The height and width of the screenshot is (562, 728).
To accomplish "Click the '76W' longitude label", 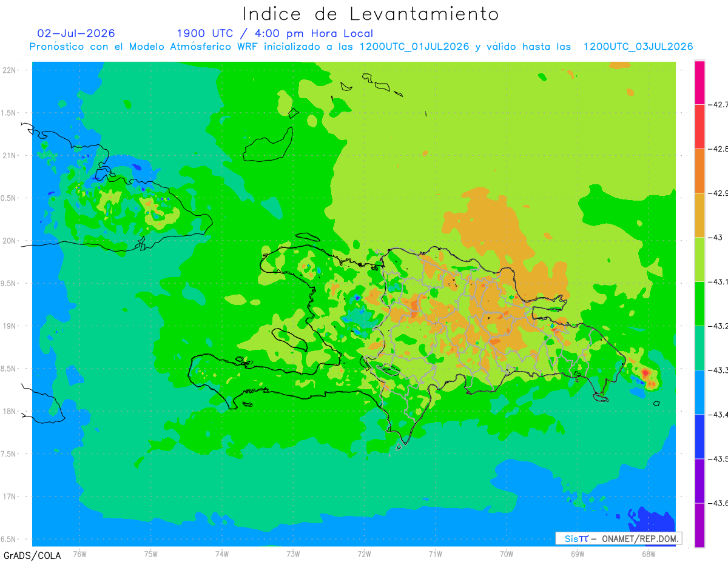I will point(79,554).
